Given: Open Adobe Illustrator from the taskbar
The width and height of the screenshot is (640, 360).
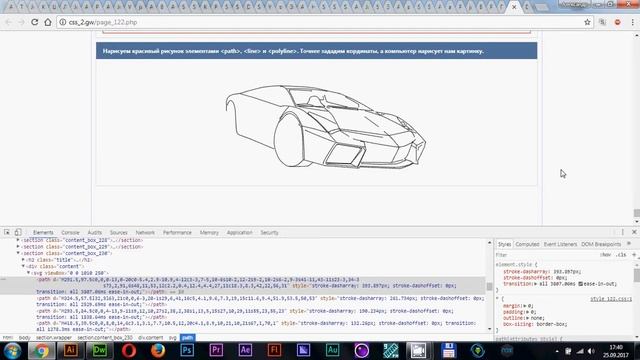Looking at the screenshot, I should [70, 350].
